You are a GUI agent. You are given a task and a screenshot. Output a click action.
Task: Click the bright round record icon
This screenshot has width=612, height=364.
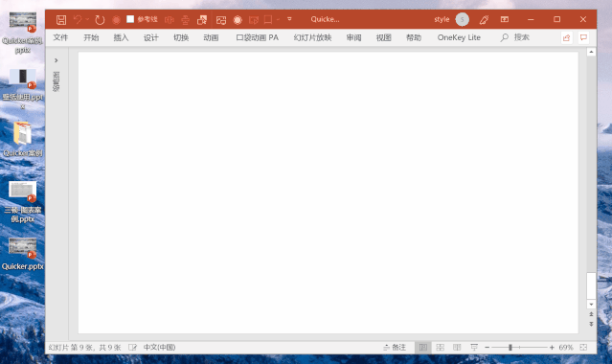click(238, 20)
